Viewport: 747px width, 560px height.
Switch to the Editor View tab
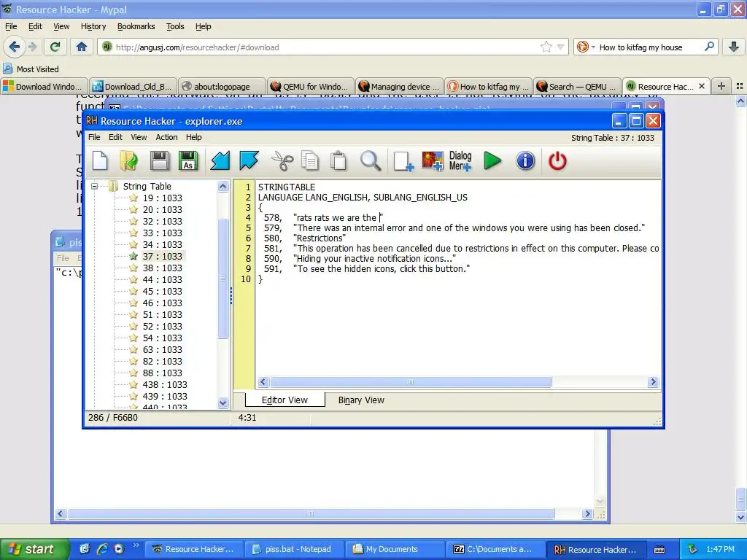point(285,400)
